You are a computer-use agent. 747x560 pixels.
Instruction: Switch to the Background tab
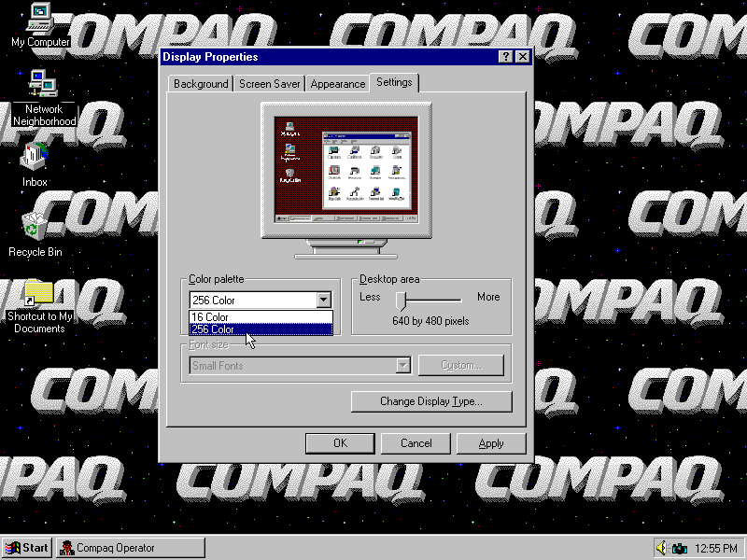coord(201,84)
